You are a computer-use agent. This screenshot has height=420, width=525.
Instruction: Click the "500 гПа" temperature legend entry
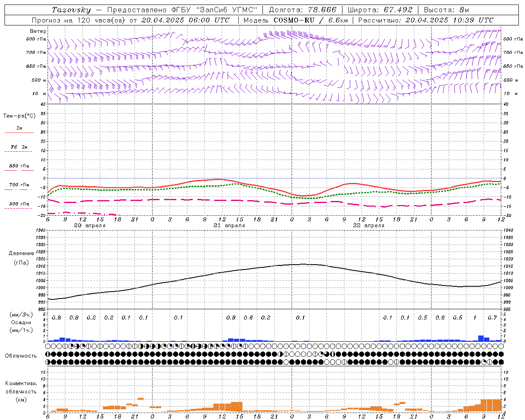point(19,204)
